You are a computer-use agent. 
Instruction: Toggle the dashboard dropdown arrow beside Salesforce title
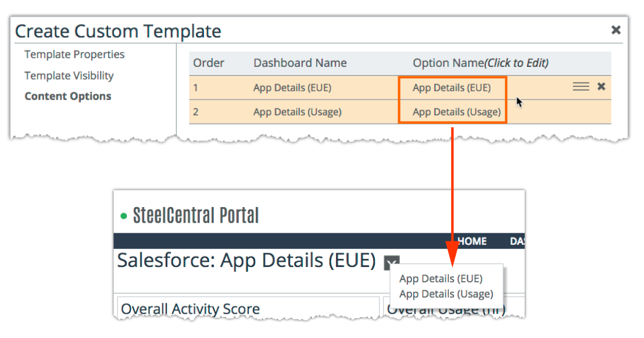pos(391,262)
